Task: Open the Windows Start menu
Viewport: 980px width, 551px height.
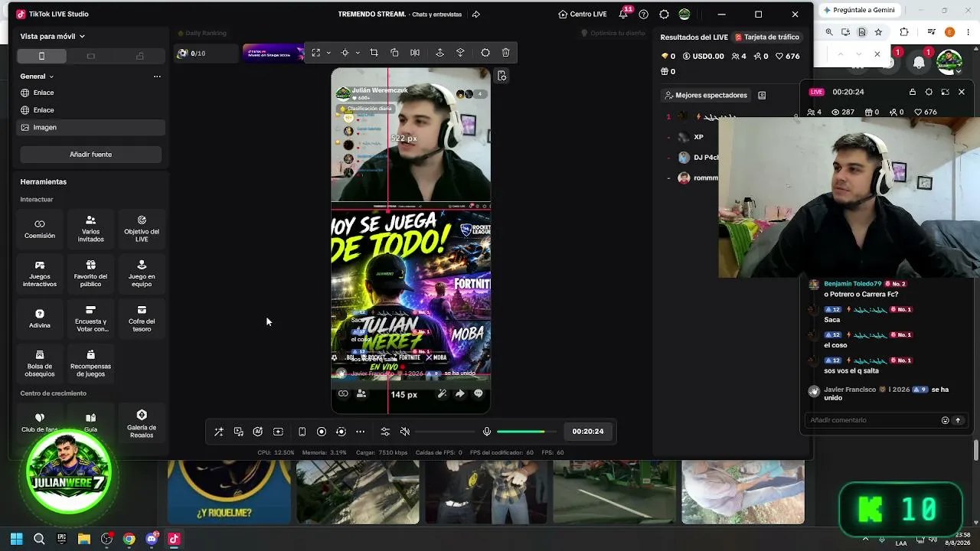Action: (x=17, y=539)
